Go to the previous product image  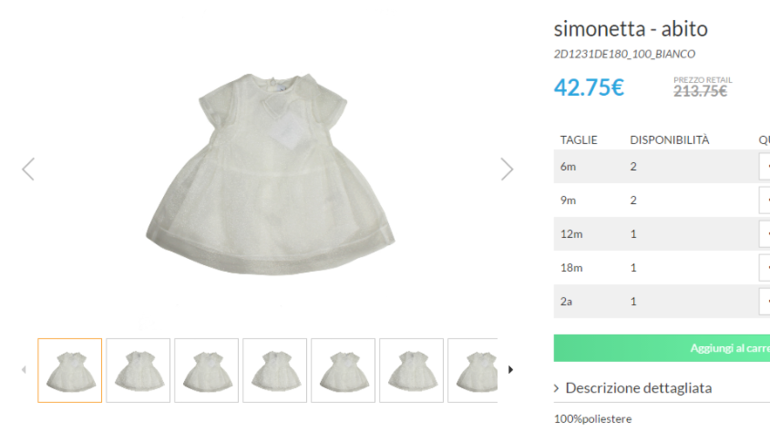28,169
